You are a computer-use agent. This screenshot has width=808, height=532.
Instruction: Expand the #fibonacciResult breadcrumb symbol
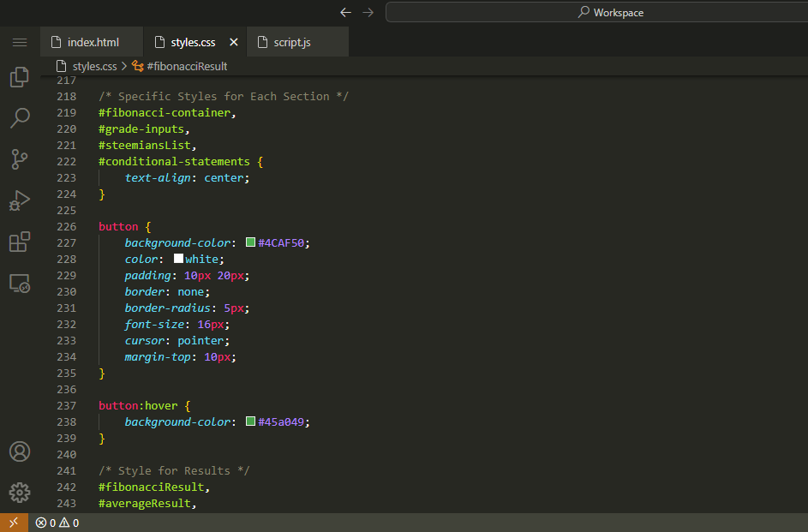(186, 66)
